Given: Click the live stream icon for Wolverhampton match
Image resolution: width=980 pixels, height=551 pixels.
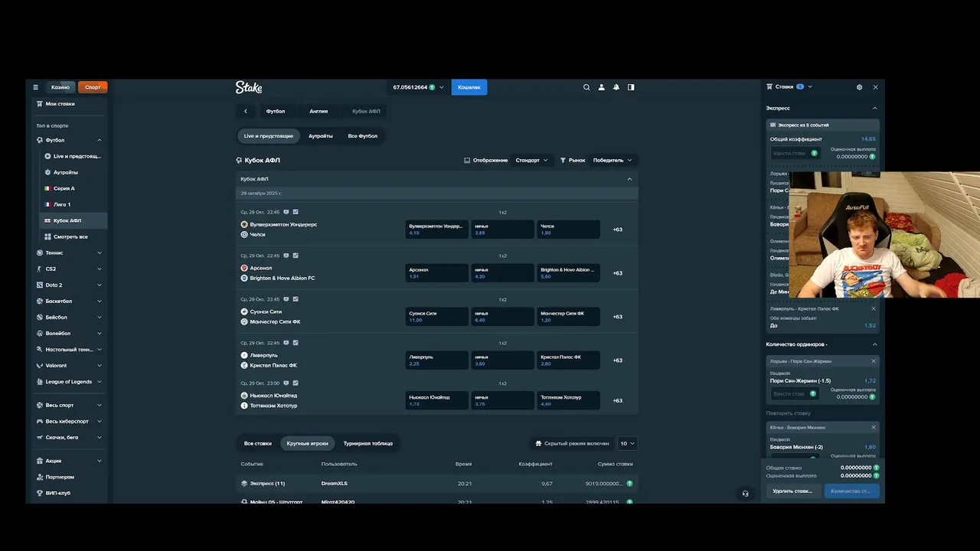Looking at the screenshot, I should coord(286,212).
